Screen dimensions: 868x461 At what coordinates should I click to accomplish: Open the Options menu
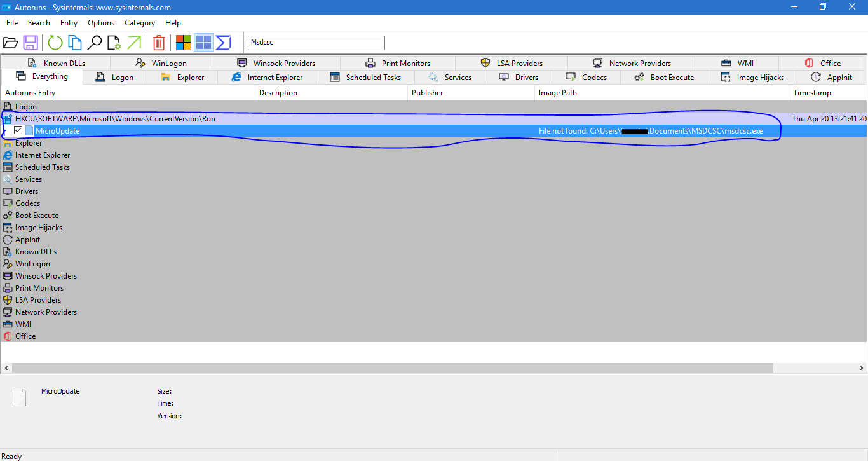101,23
